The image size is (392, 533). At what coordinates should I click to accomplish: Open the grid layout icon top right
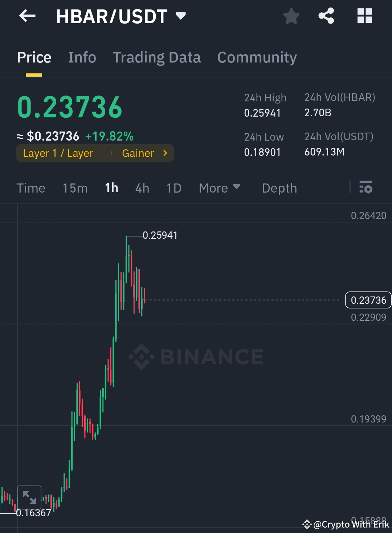364,16
